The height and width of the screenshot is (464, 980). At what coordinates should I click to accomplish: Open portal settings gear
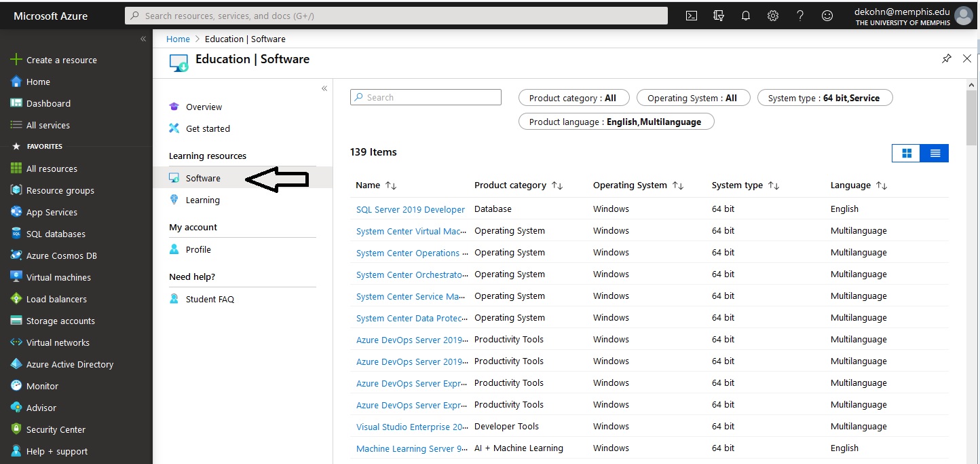(773, 16)
